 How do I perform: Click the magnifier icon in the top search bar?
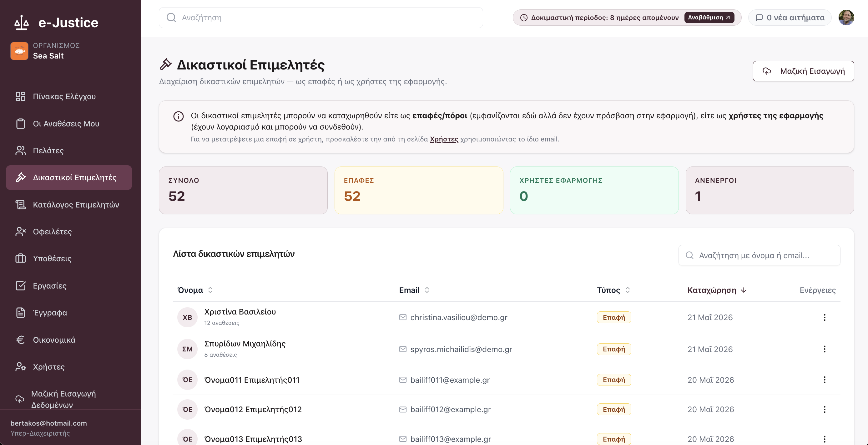pyautogui.click(x=171, y=18)
